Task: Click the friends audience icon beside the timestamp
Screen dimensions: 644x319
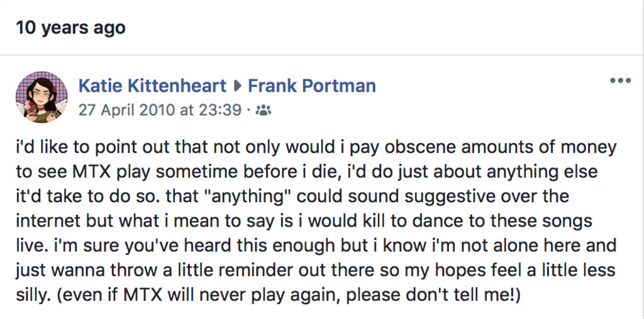Action: tap(264, 111)
